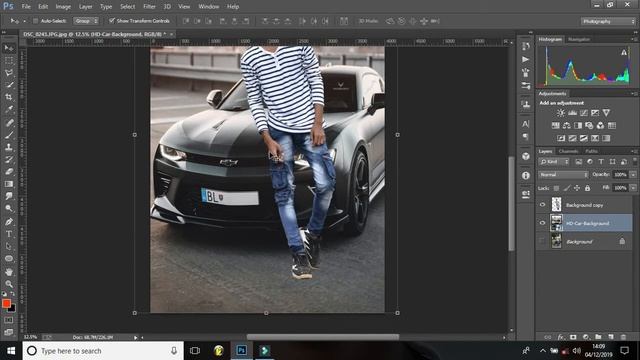Select the Crop tool
The width and height of the screenshot is (640, 360).
9,97
